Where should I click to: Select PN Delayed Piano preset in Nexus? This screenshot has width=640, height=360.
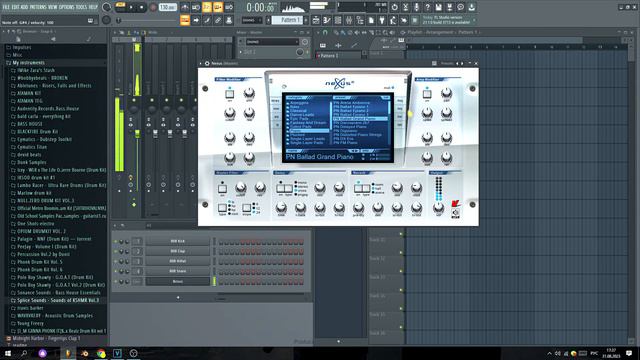350,127
